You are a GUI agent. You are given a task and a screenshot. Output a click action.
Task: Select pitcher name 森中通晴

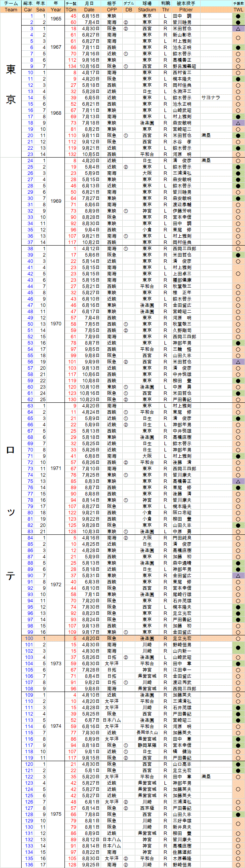182,563
